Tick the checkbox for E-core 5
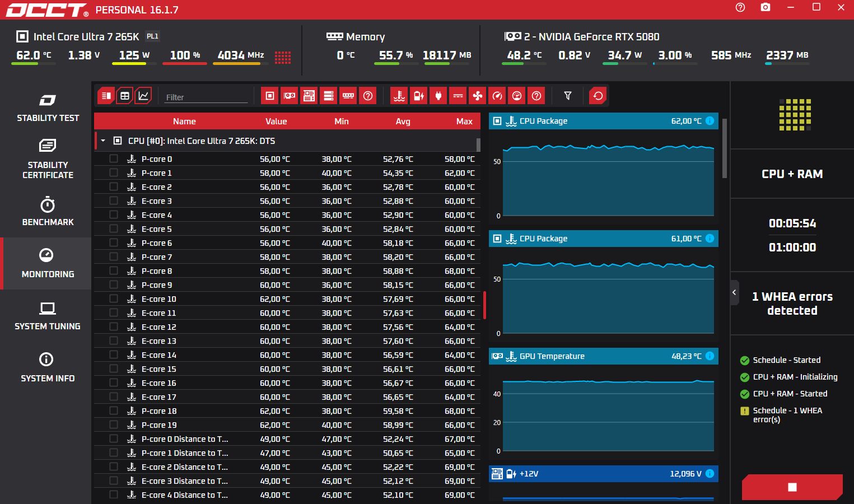The width and height of the screenshot is (854, 504). pos(114,228)
